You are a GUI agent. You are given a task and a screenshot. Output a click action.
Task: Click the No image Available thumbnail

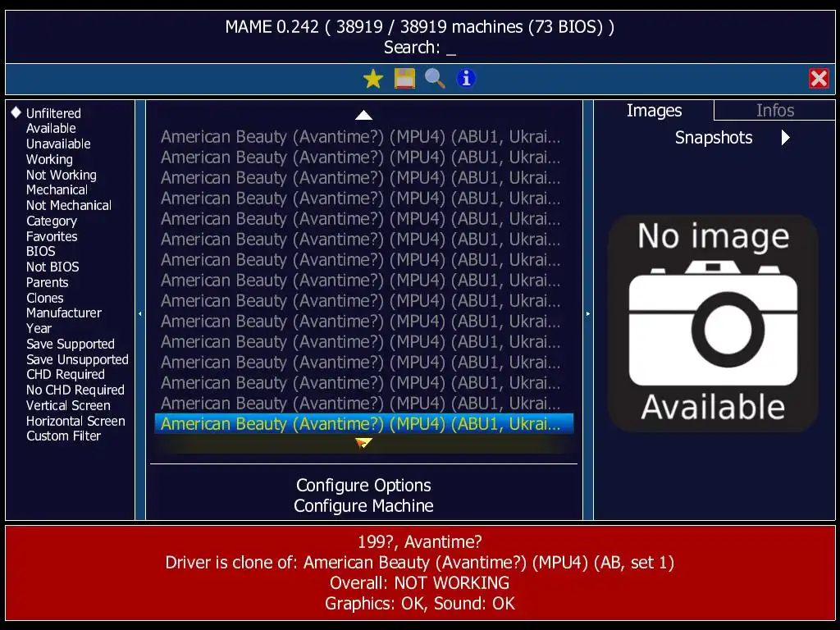point(713,323)
